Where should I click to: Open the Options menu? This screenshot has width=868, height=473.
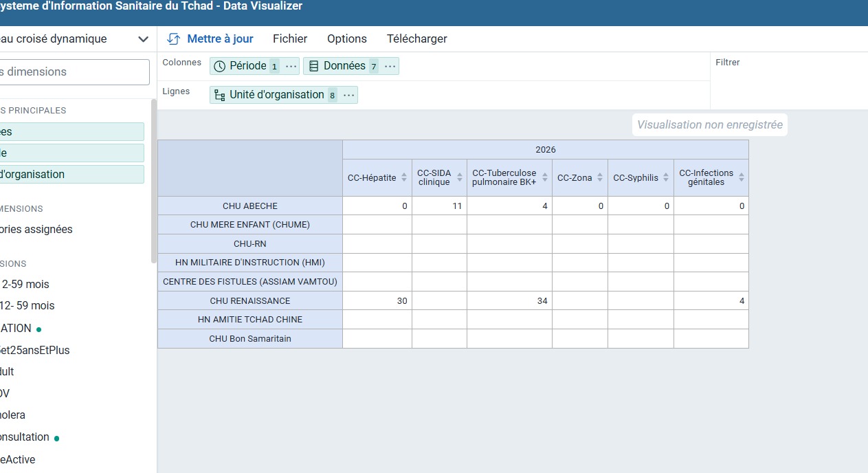pyautogui.click(x=347, y=39)
